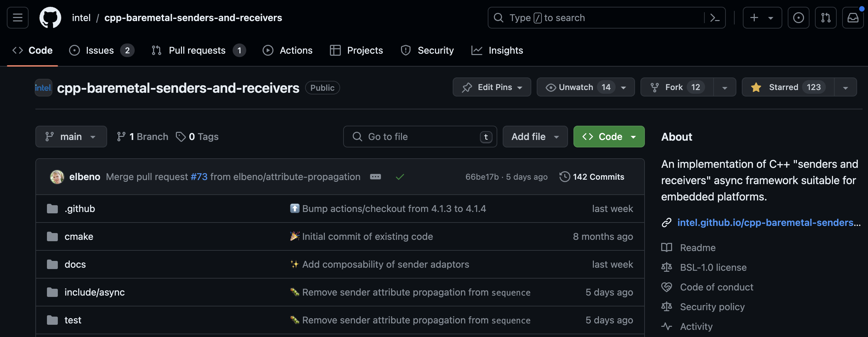Open the green Code clone dropdown

tap(609, 137)
